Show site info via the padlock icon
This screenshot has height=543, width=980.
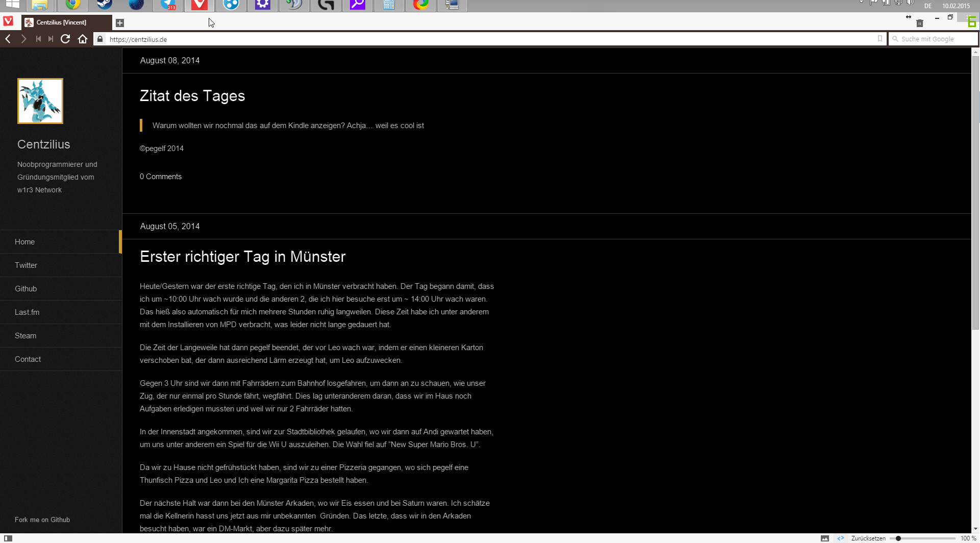[x=100, y=39]
